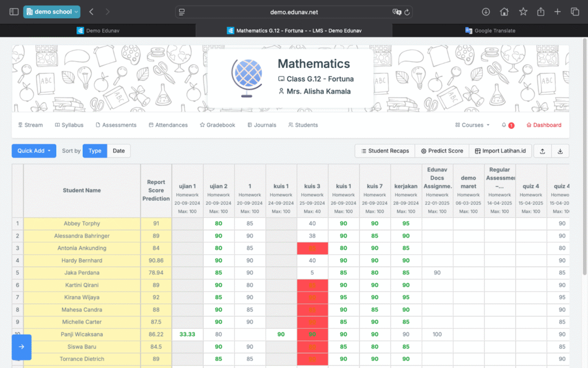The width and height of the screenshot is (588, 368).
Task: Sort gradebook by Date
Action: tap(119, 151)
